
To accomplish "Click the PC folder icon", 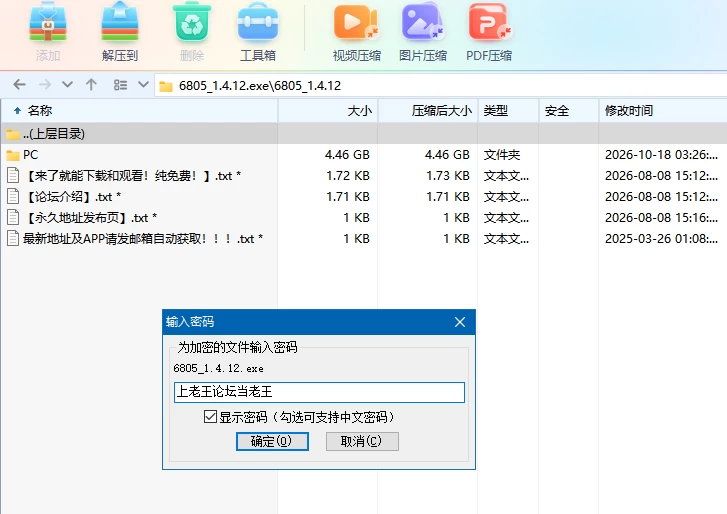I will point(13,155).
